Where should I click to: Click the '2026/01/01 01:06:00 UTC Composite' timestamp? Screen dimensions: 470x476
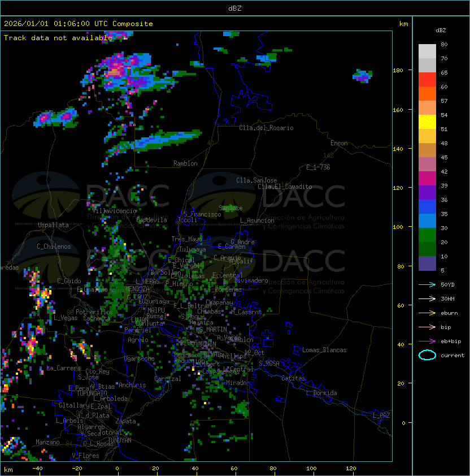pos(79,24)
